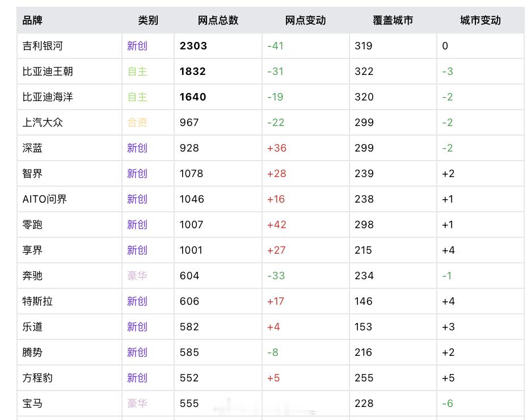The width and height of the screenshot is (531, 420).
Task: Click 豪华 category in 奔驰 row
Action: [137, 276]
